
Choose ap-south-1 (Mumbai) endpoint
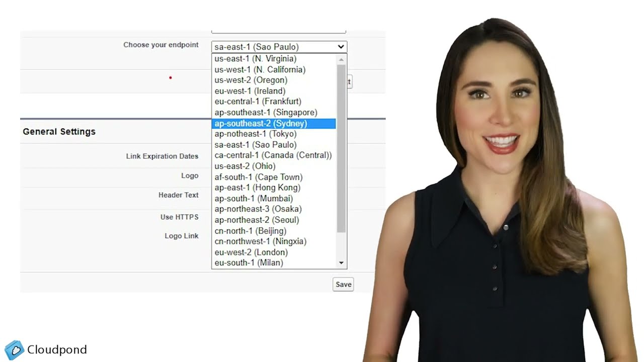click(274, 199)
